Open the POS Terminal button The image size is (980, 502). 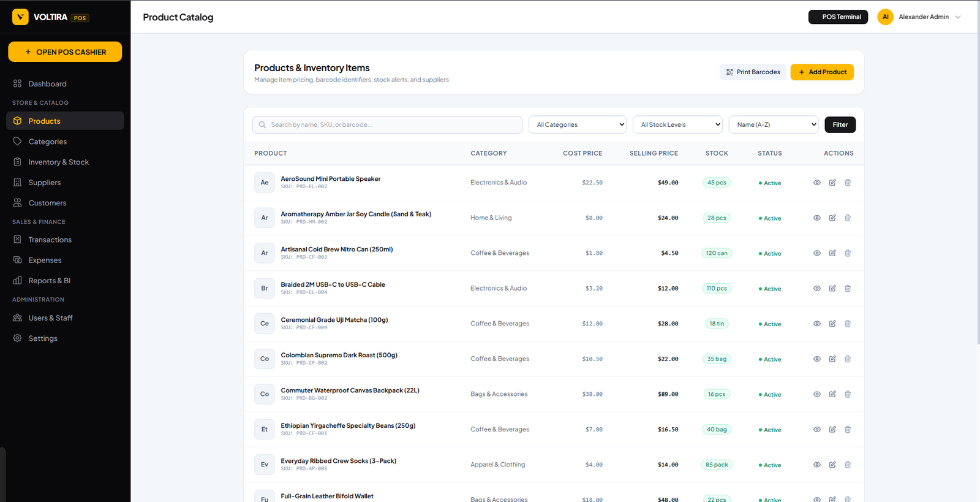838,17
